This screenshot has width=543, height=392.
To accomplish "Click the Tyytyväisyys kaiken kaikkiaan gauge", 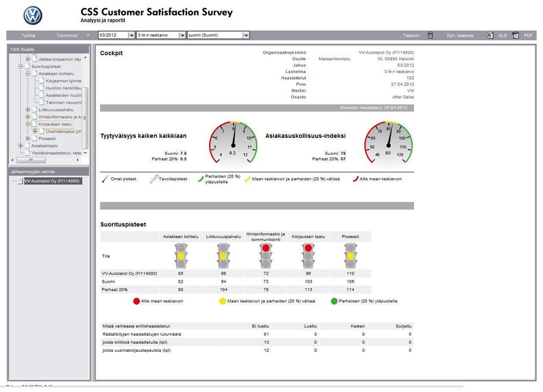I will [233, 143].
